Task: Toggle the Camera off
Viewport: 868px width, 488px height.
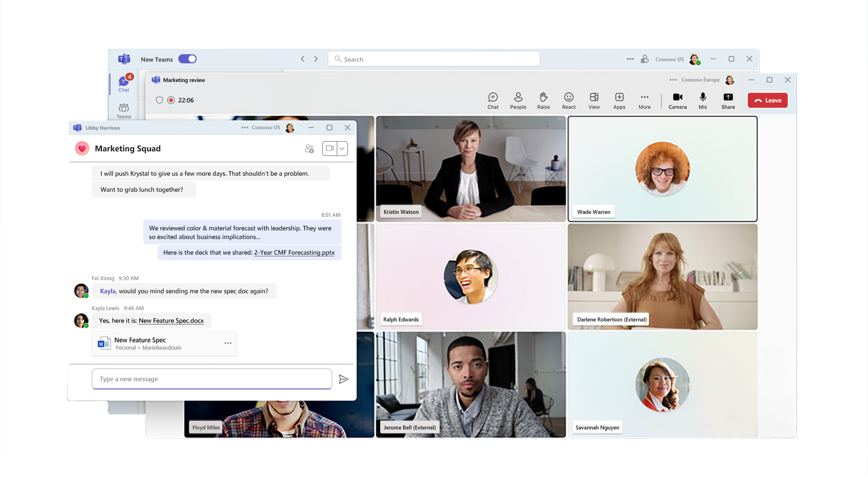Action: coord(677,100)
